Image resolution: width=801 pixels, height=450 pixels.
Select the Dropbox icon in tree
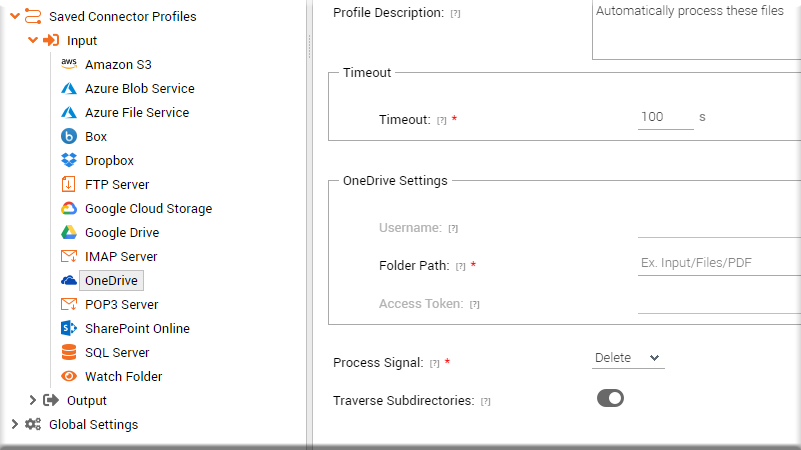pos(69,160)
